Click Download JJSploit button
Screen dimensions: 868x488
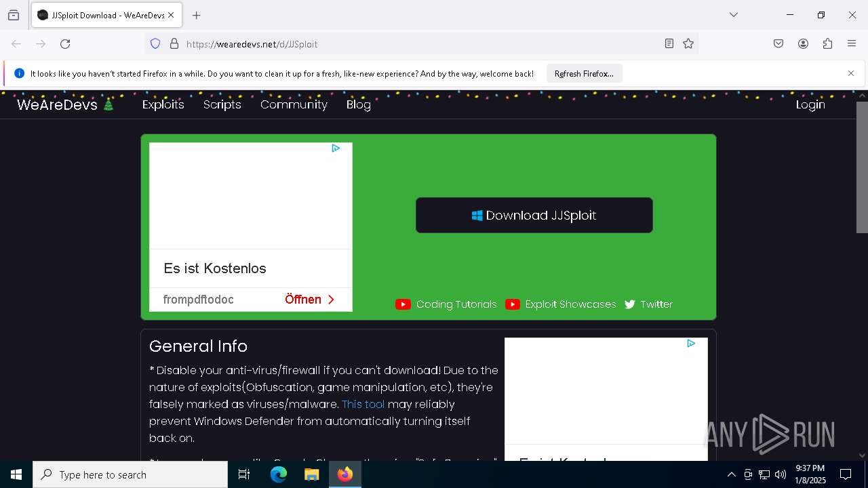534,216
